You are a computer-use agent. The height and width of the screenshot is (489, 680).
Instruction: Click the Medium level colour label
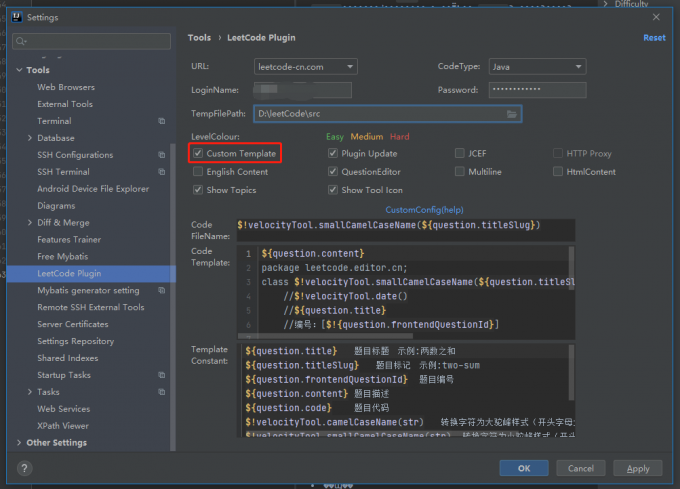(x=367, y=137)
